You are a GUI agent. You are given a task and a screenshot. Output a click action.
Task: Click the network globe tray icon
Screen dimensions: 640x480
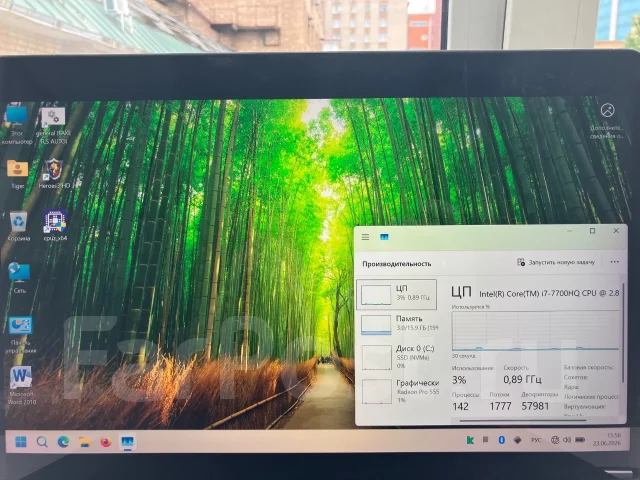[555, 440]
